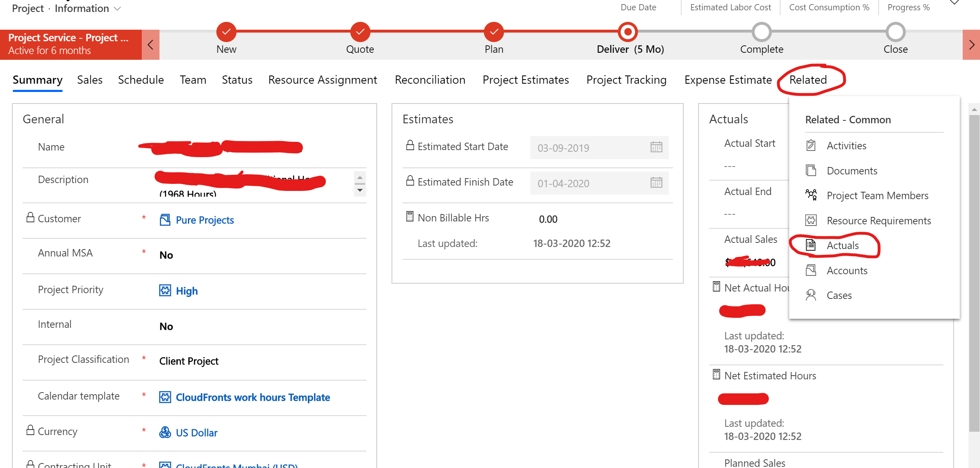
Task: Switch to the Project Estimates tab
Action: (525, 80)
